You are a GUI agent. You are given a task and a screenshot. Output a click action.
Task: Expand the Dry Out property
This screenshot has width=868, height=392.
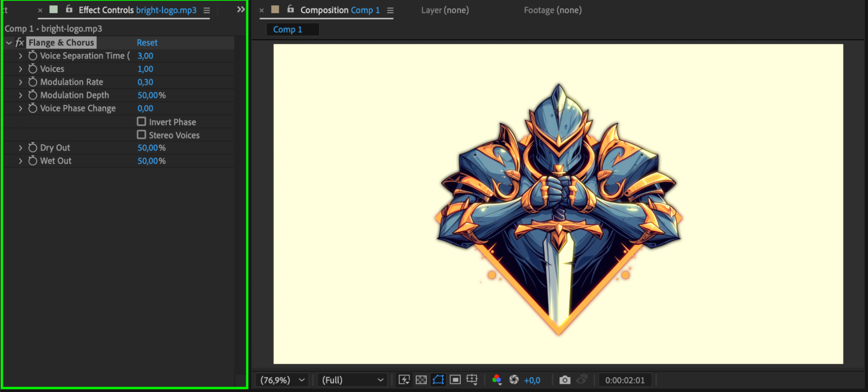[20, 148]
